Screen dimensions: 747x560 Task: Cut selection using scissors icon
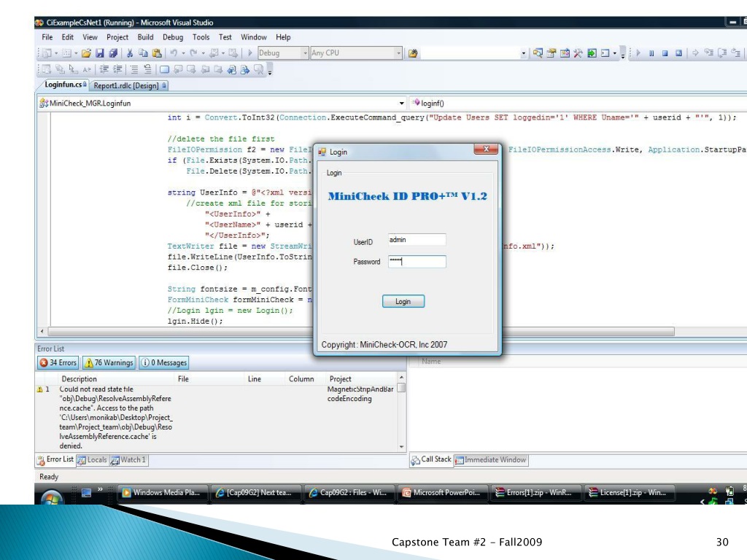pos(129,53)
